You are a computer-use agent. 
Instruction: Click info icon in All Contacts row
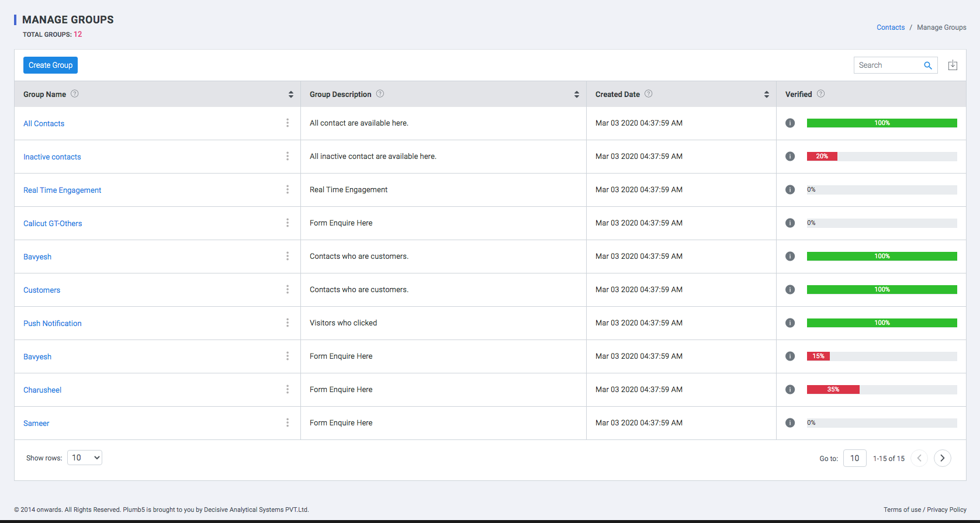pyautogui.click(x=790, y=123)
